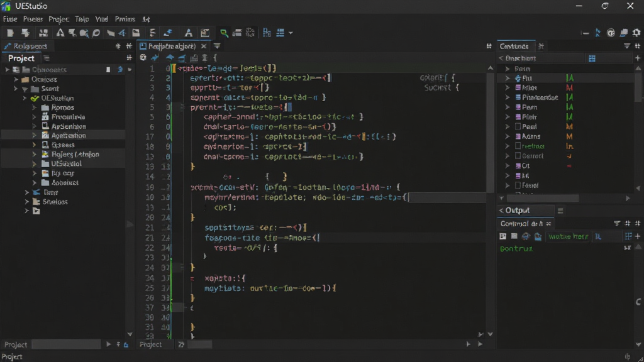Expand the Adtns row in right panel

[508, 136]
